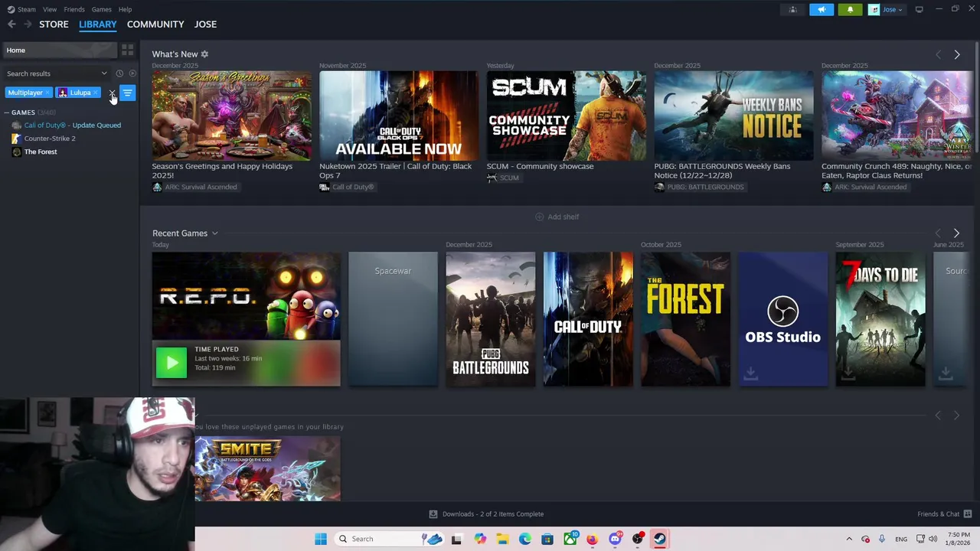Switch to the COMMUNITY tab
Screen dimensions: 980x551
click(155, 24)
